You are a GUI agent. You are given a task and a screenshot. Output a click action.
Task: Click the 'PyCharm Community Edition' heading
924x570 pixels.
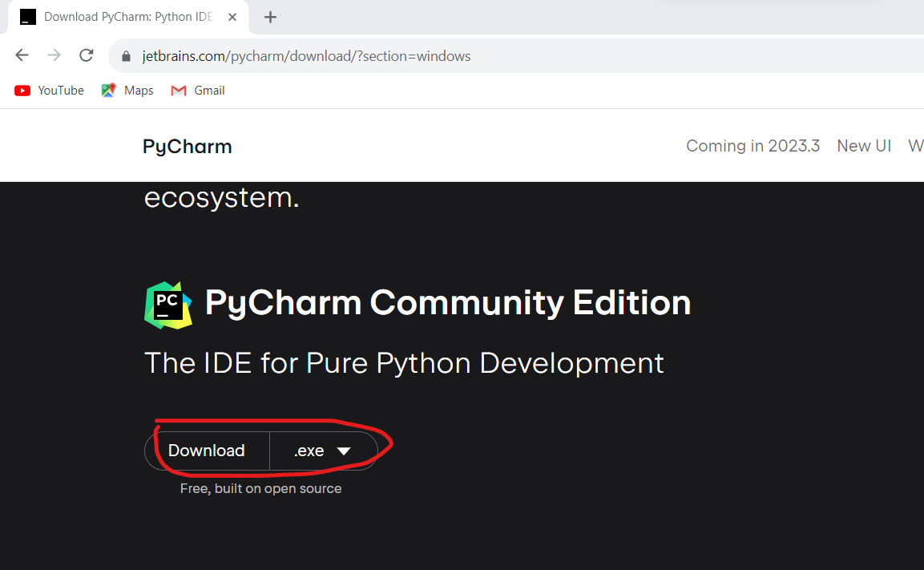pos(447,303)
